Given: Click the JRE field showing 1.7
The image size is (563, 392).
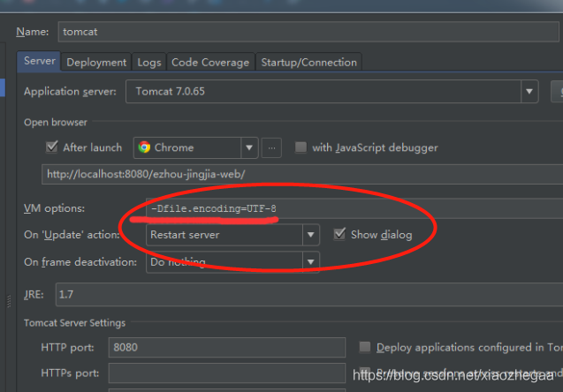Looking at the screenshot, I should tap(309, 295).
